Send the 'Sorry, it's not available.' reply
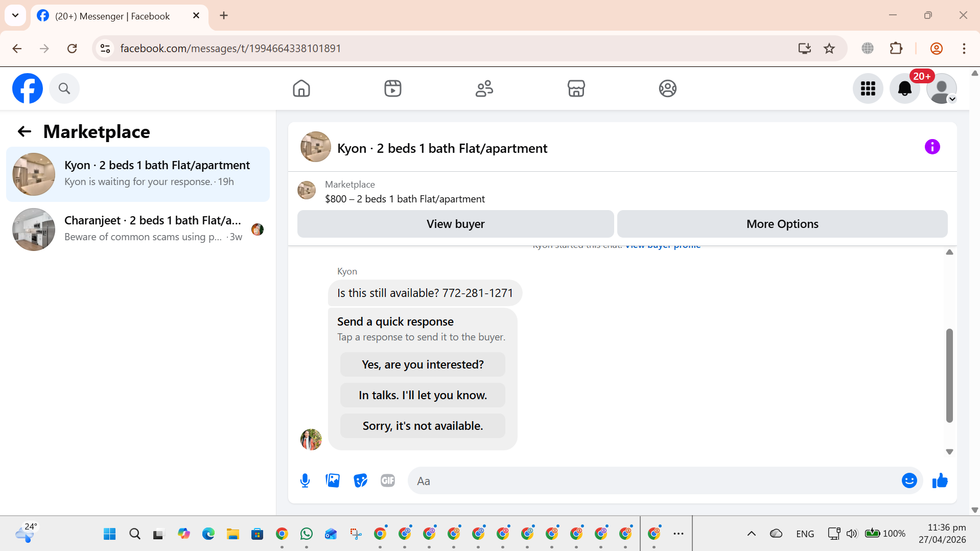This screenshot has width=980, height=551. (423, 426)
